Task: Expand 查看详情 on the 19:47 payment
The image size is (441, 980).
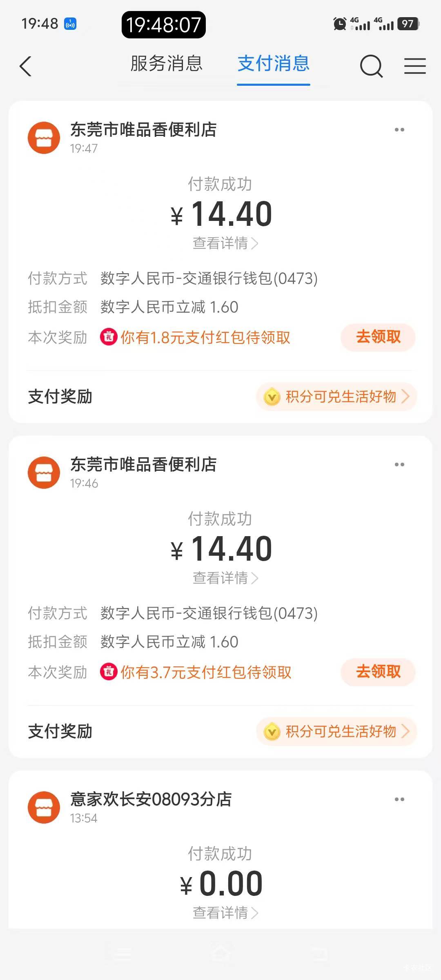Action: [x=225, y=243]
